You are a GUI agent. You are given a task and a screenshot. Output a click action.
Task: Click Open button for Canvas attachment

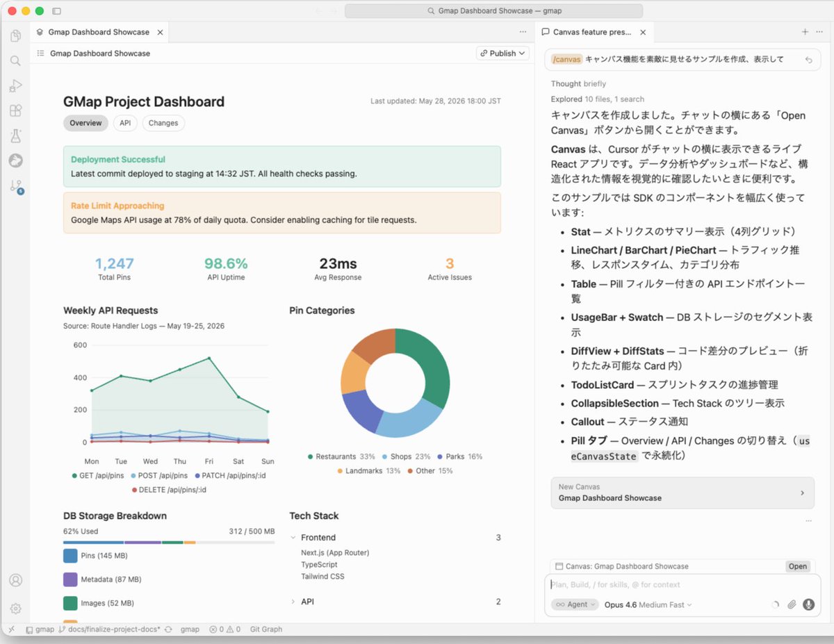(x=798, y=566)
